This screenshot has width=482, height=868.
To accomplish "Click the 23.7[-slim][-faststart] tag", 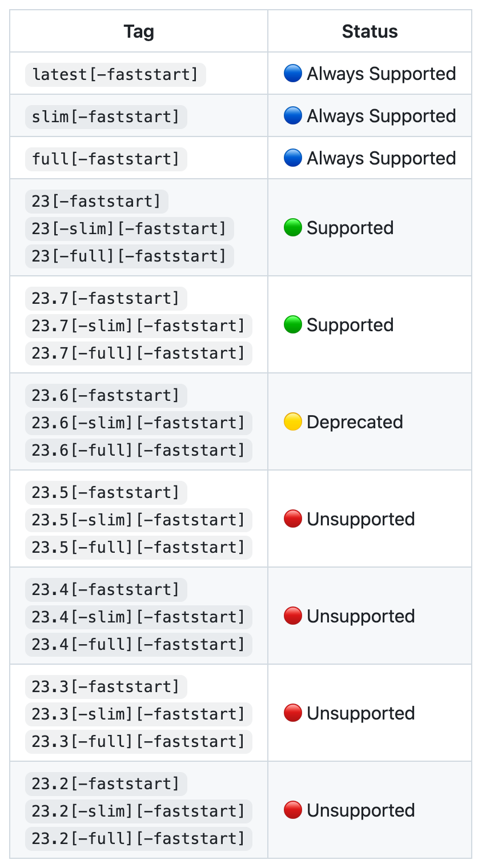I will coord(139,325).
